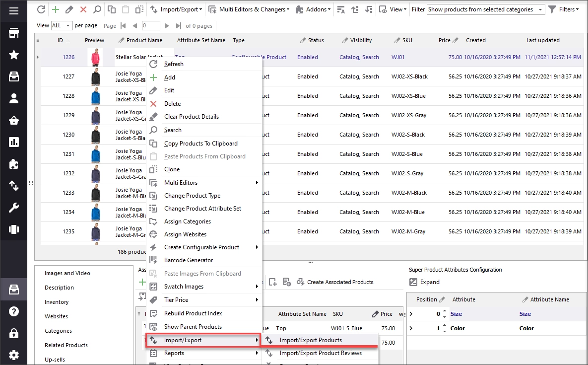Open the View per page dropdown

click(x=61, y=25)
